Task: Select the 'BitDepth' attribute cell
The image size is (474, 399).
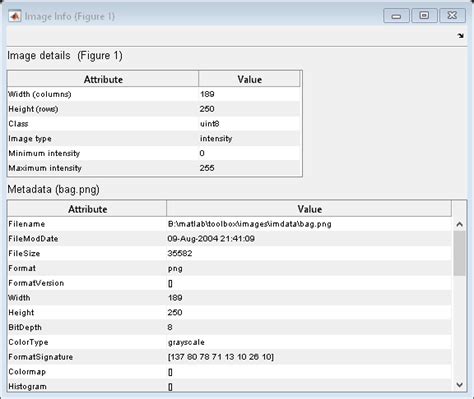Action: tap(87, 327)
